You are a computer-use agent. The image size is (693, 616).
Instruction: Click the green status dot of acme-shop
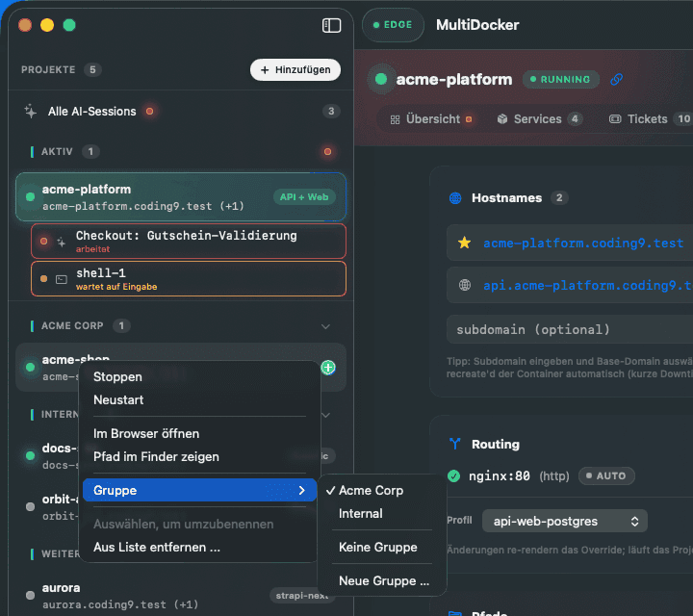pyautogui.click(x=30, y=368)
